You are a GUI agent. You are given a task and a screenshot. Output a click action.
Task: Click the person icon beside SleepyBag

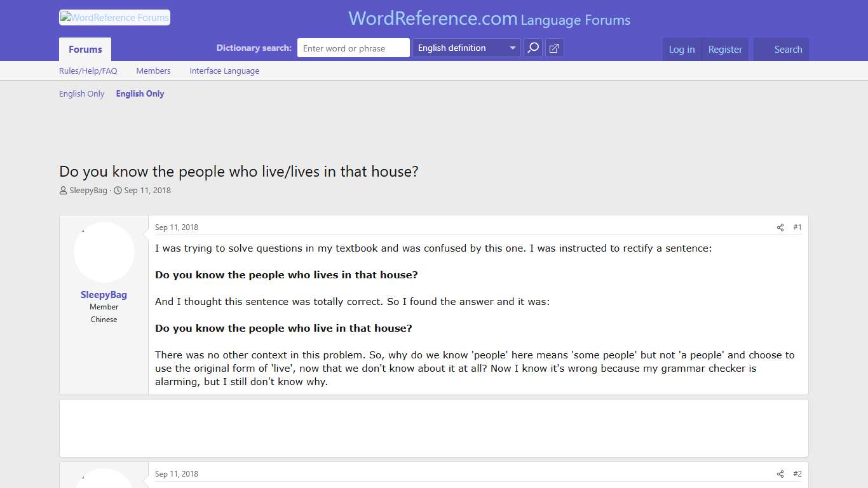pyautogui.click(x=62, y=190)
